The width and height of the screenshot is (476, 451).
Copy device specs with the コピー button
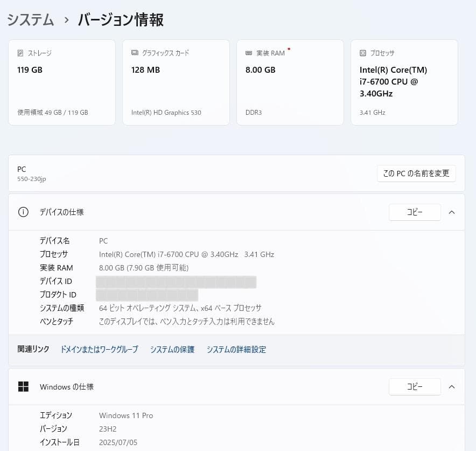pos(415,212)
